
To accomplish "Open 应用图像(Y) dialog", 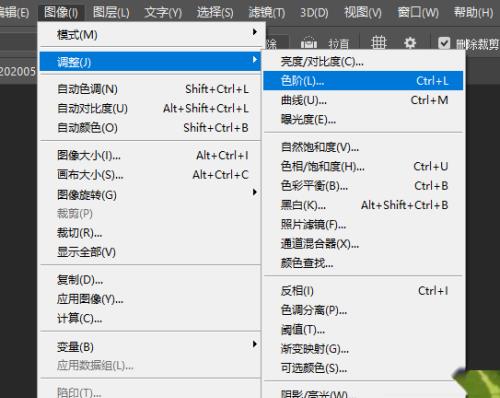I will pyautogui.click(x=150, y=299).
